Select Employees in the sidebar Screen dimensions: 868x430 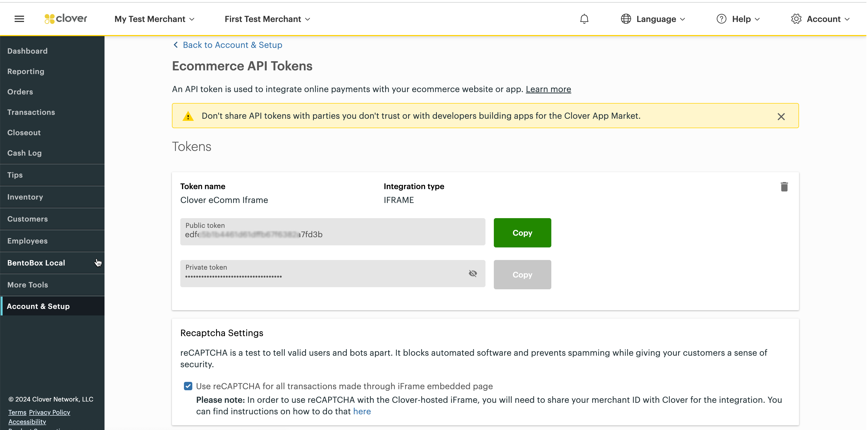coord(52,241)
